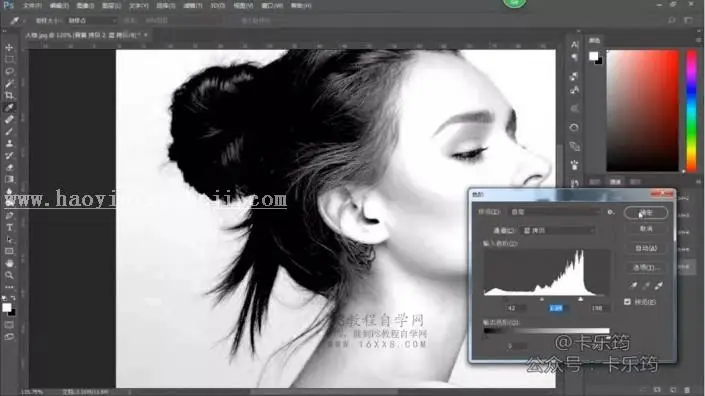Open the Filter menu
705x396 pixels.
tap(192, 6)
